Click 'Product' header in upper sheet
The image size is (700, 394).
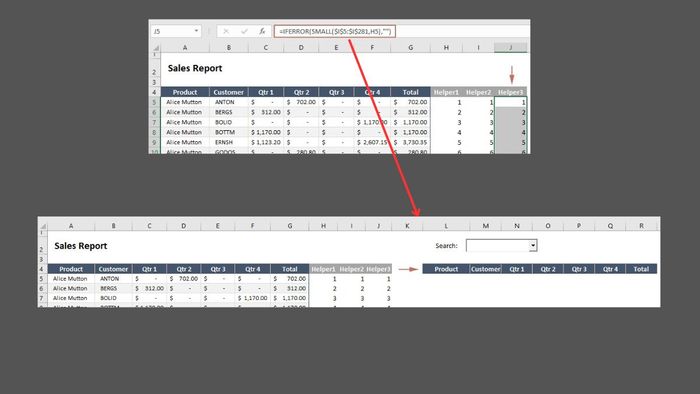coord(185,92)
